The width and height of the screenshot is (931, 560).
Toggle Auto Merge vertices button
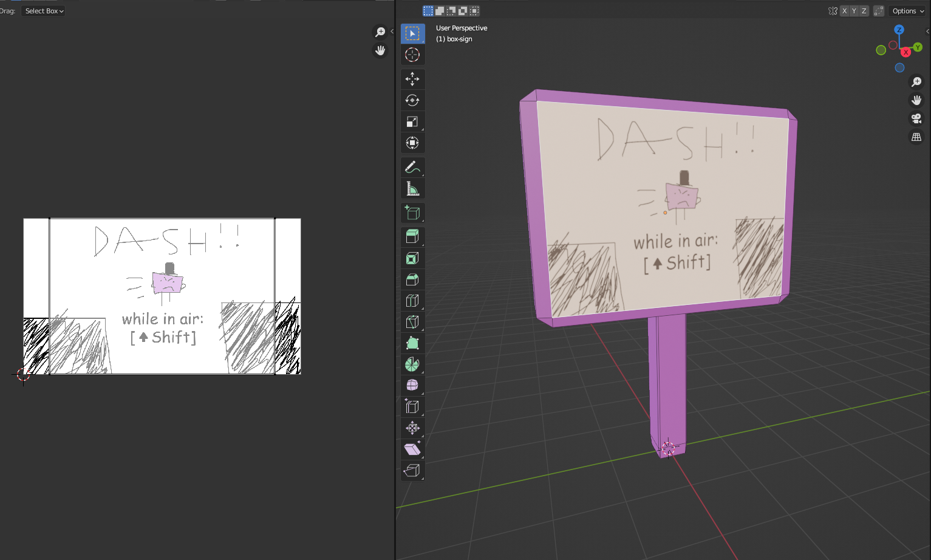(879, 11)
